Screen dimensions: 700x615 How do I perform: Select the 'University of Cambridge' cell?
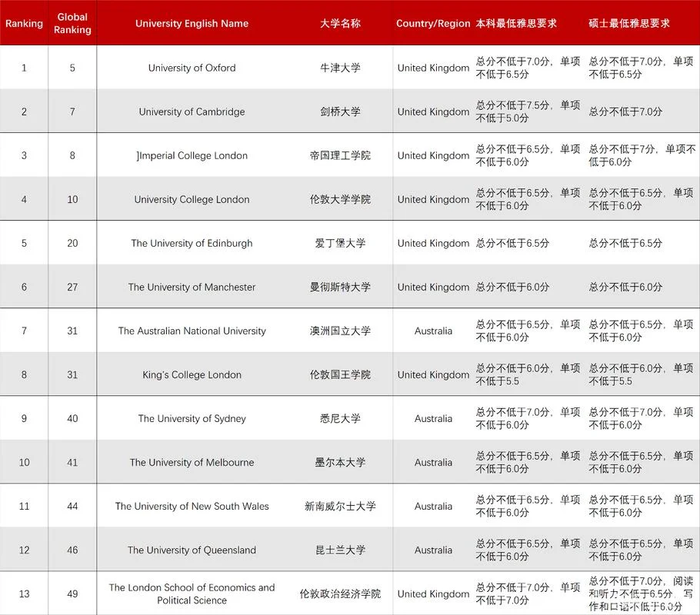pyautogui.click(x=192, y=111)
